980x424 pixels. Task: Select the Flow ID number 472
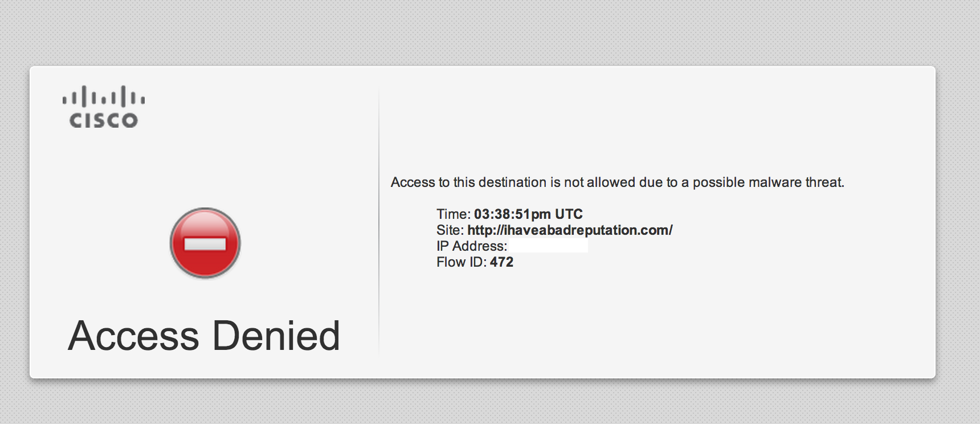point(501,262)
